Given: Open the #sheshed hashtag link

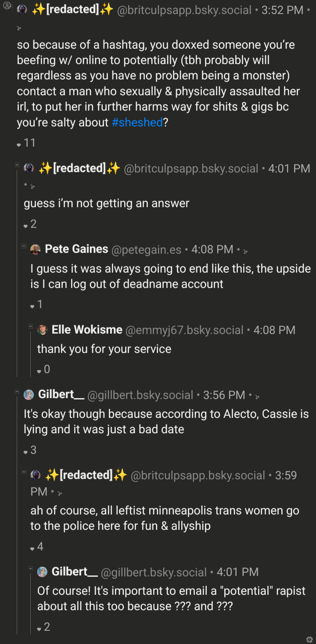Looking at the screenshot, I should tap(137, 122).
